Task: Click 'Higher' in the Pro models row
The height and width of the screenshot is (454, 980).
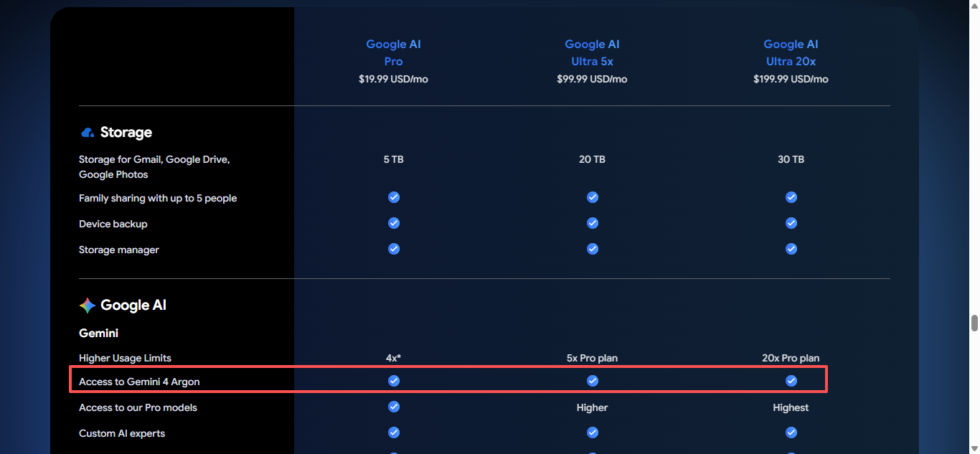Action: click(x=593, y=407)
